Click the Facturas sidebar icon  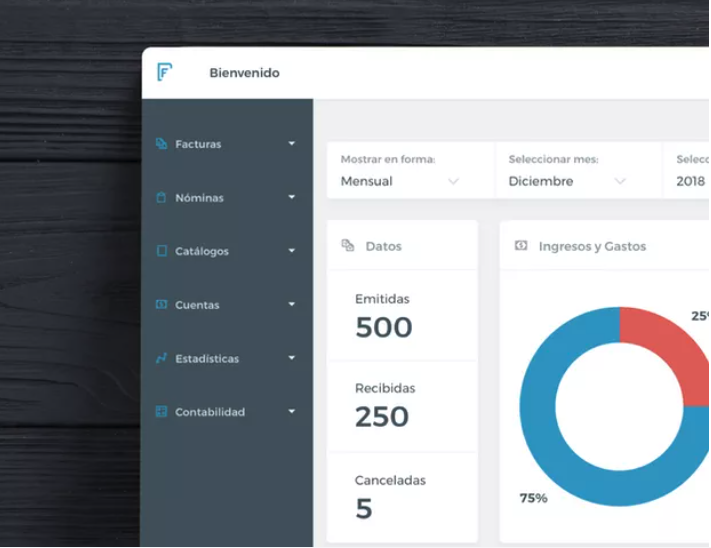tap(161, 144)
